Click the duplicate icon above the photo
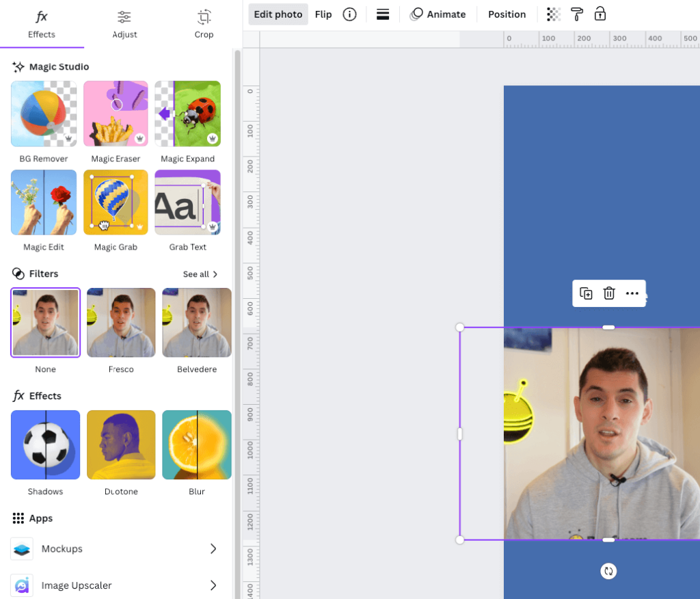This screenshot has height=599, width=700. click(586, 293)
